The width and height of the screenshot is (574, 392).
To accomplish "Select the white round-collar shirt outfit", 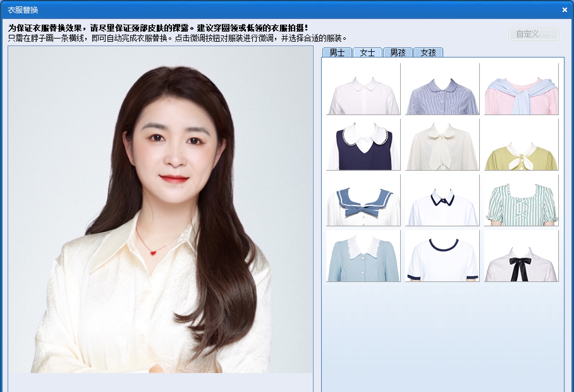I will tap(363, 89).
